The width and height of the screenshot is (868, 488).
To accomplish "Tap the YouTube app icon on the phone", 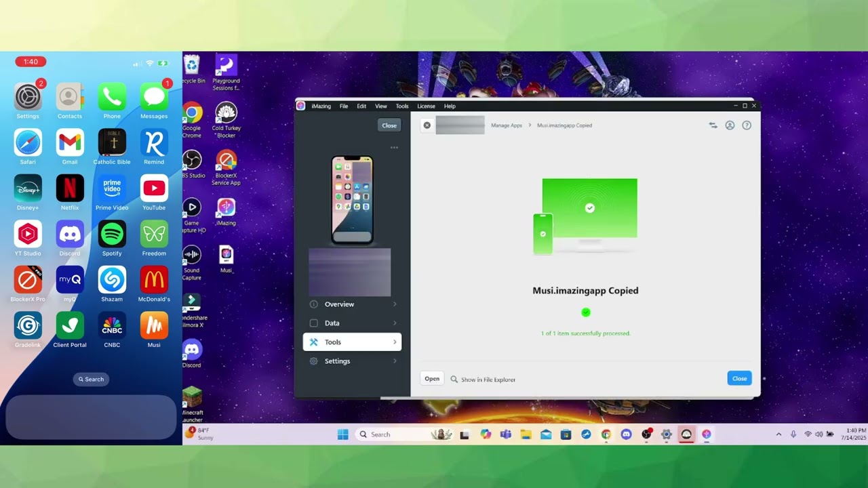I will coord(154,188).
